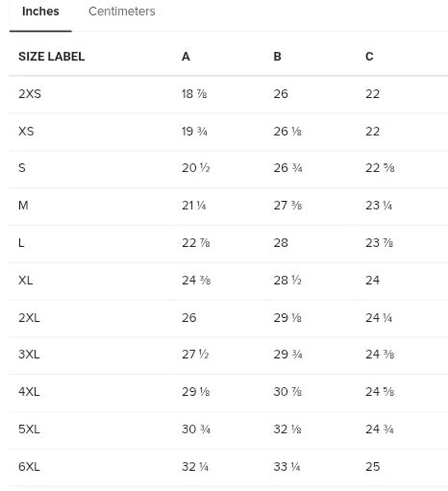Click the 6XL column A value 32 ¼

coord(195,467)
